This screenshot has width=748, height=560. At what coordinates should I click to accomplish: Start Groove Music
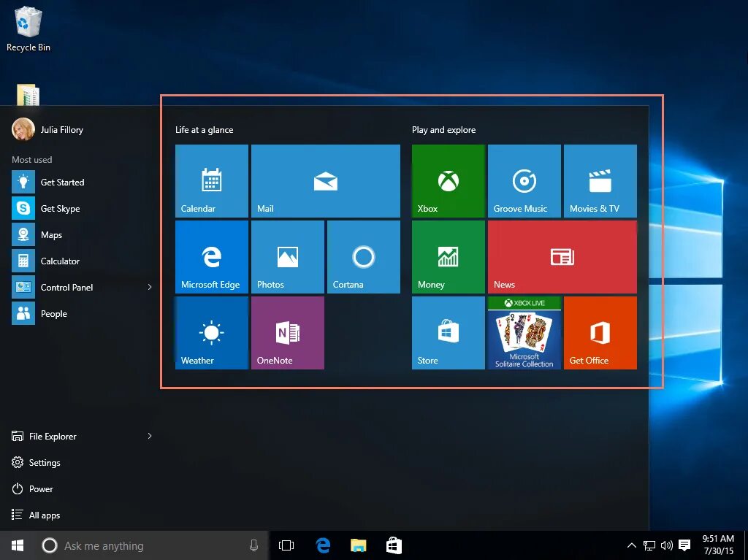coord(524,180)
